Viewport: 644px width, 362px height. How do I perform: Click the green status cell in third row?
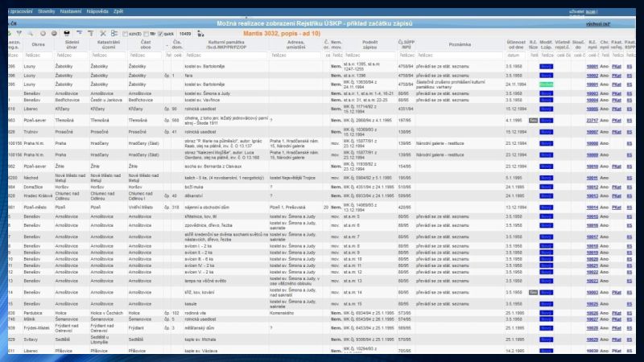click(x=546, y=84)
